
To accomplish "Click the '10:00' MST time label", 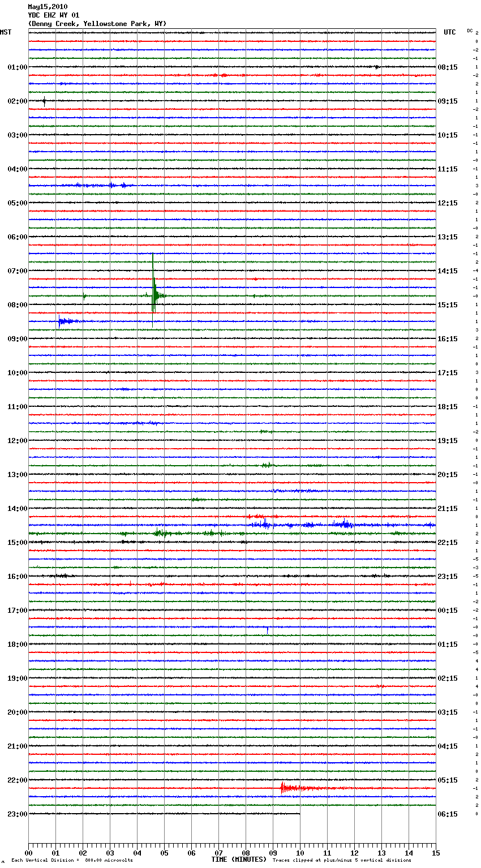I will [x=18, y=373].
